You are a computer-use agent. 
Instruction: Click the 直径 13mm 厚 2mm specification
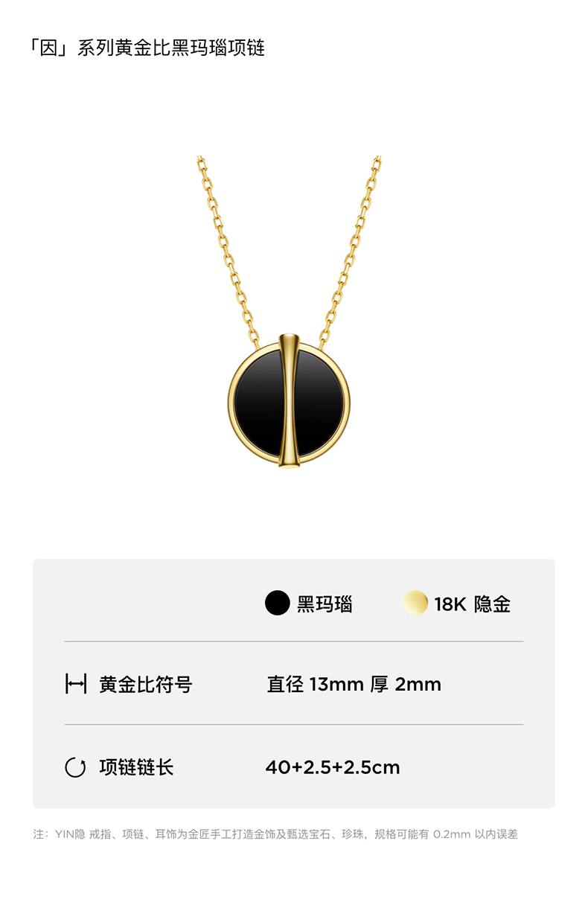click(x=354, y=684)
